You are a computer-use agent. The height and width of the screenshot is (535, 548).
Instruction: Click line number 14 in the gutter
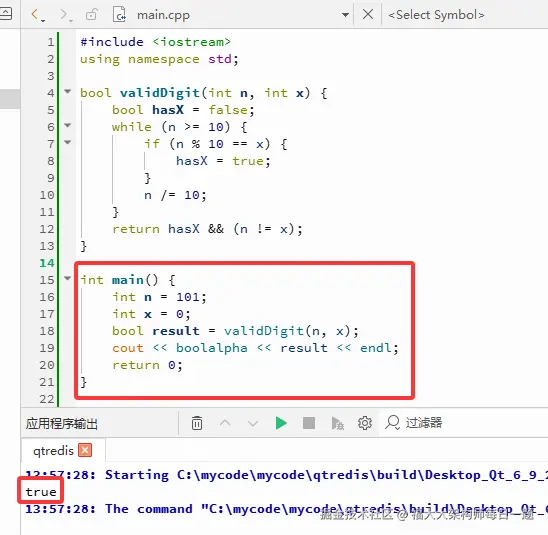coord(47,263)
